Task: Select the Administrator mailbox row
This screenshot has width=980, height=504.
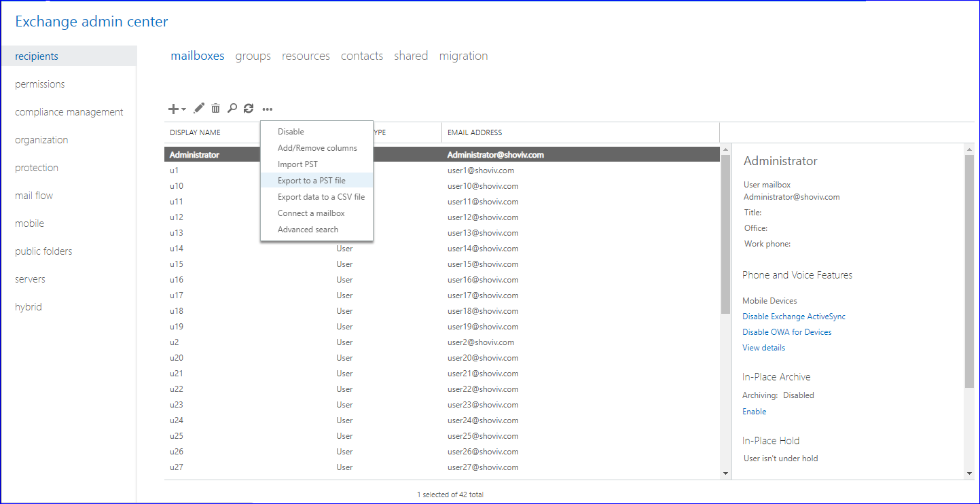Action: (x=442, y=155)
